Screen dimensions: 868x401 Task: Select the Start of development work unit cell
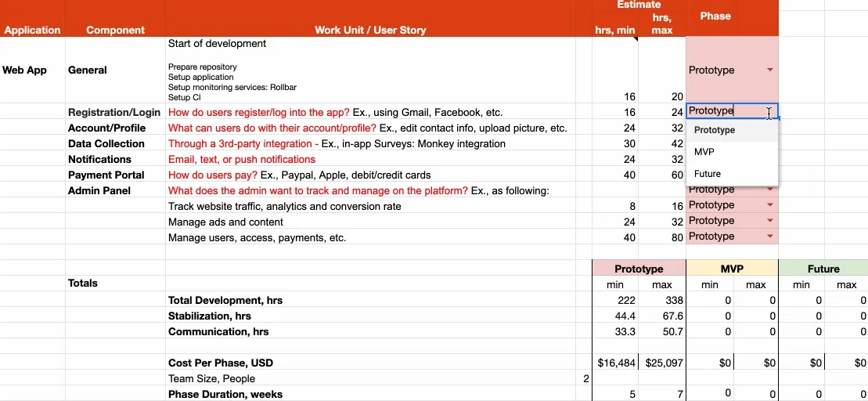tap(370, 70)
